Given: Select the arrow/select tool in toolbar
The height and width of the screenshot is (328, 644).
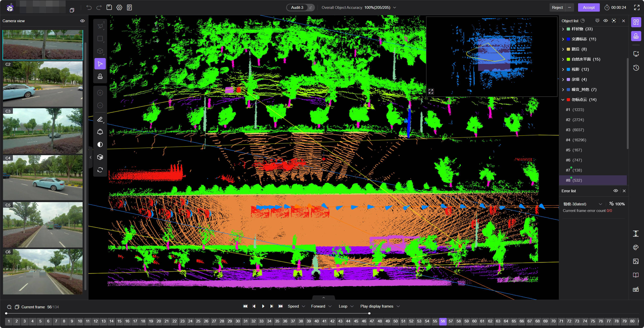Looking at the screenshot, I should pos(100,64).
